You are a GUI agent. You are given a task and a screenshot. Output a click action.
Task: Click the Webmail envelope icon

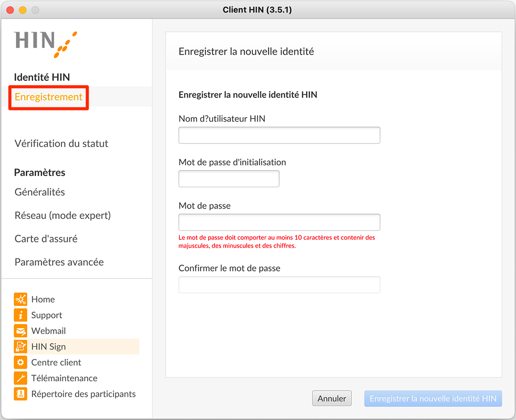point(21,331)
